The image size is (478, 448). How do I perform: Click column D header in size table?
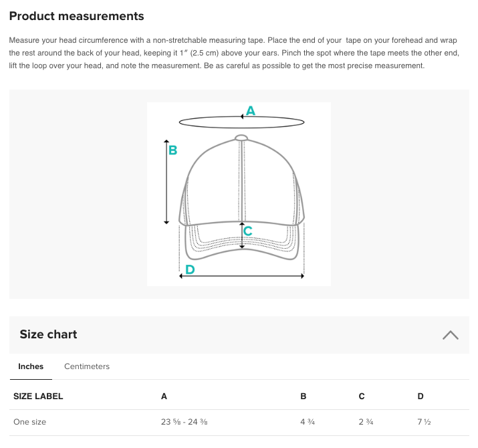click(421, 396)
